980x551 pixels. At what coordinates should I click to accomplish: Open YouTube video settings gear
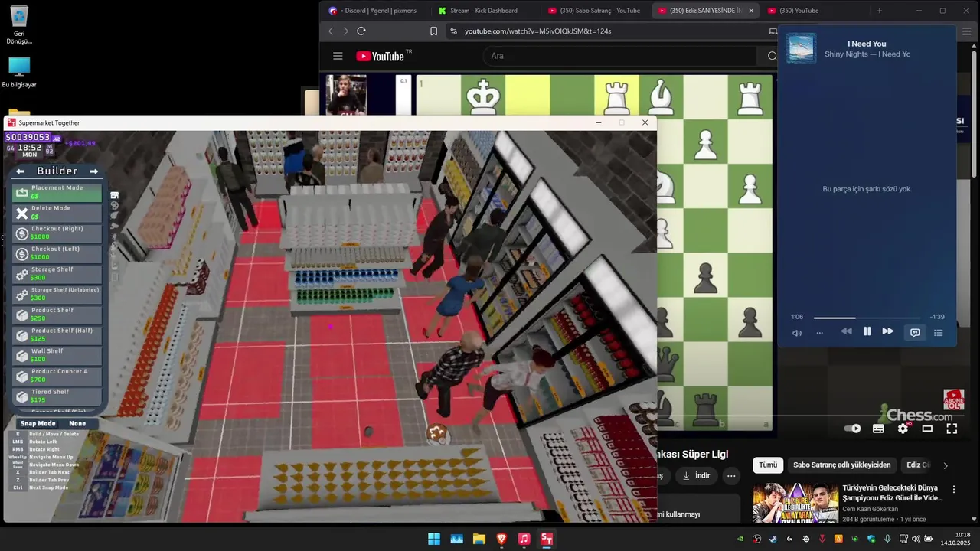point(903,429)
